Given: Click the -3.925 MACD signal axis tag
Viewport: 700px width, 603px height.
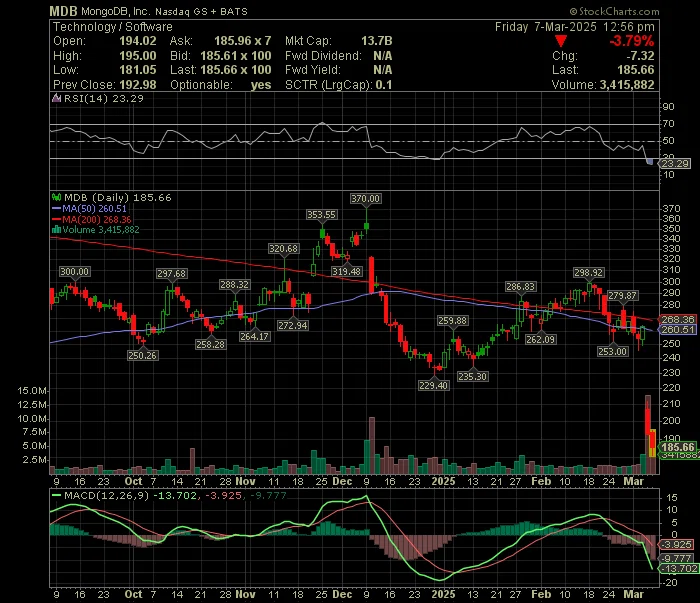Looking at the screenshot, I should click(677, 545).
